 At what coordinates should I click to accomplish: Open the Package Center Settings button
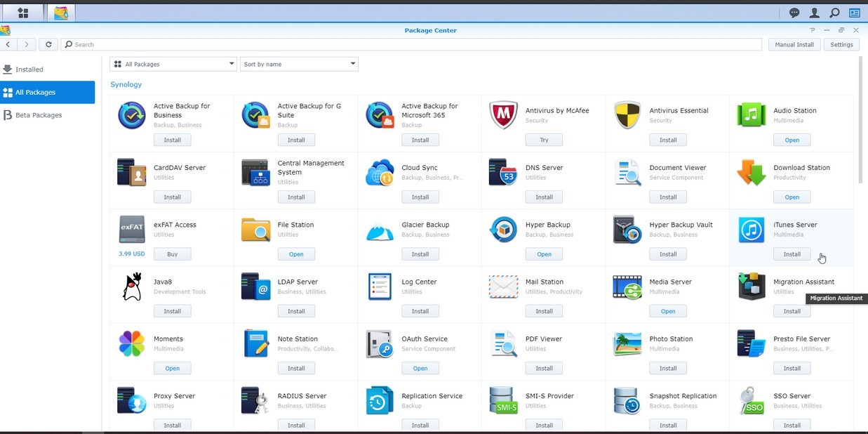[x=841, y=44]
